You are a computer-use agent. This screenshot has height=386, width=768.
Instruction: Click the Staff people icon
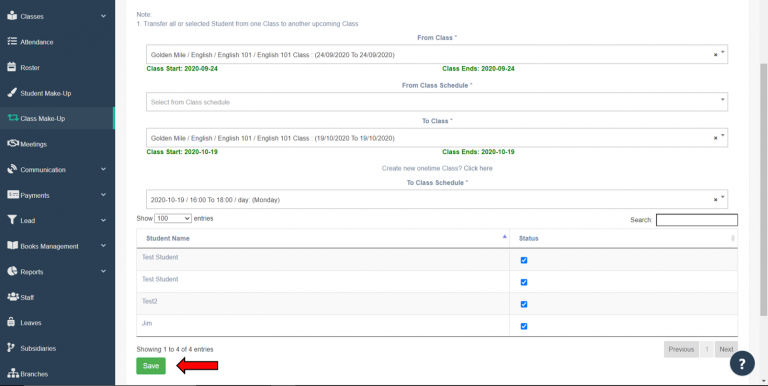coord(13,297)
